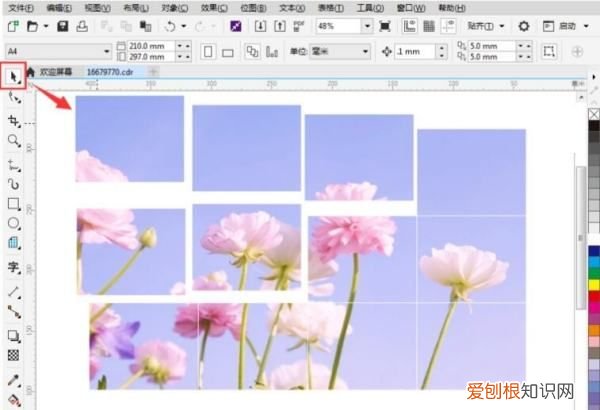Screen dimensions: 600x410
Task: Expand the Open file dropdown arrow
Action: click(x=46, y=26)
